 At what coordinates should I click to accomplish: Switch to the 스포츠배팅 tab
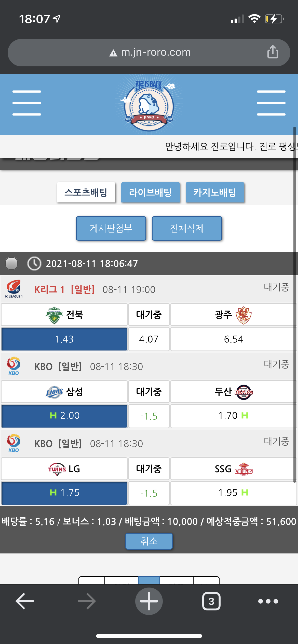coord(86,192)
